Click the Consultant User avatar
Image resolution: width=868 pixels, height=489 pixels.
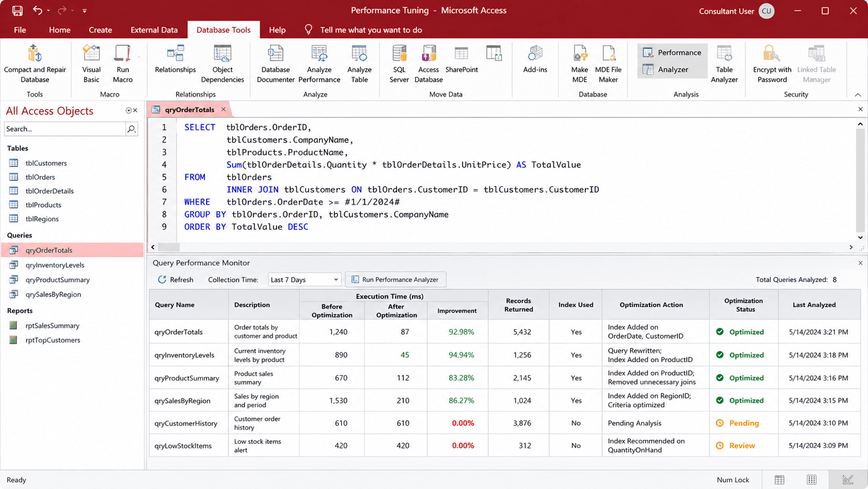click(x=766, y=11)
